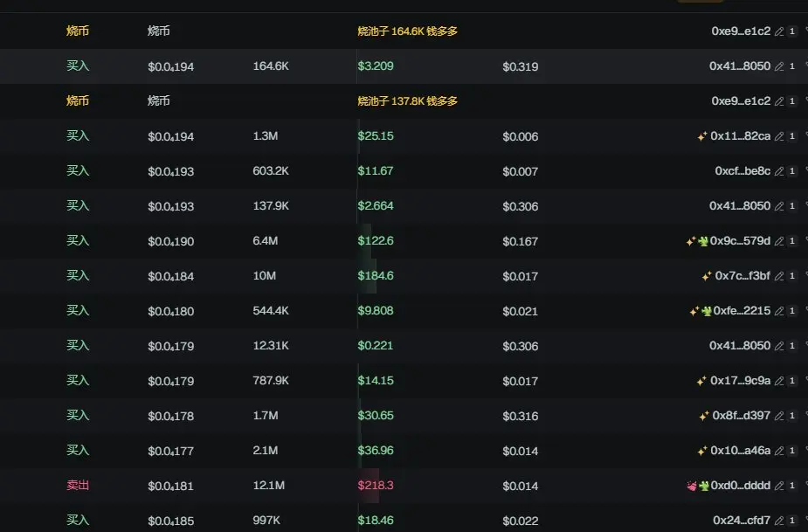Click the frog icon beside 0x9c...579d
Image resolution: width=808 pixels, height=532 pixels.
(703, 241)
